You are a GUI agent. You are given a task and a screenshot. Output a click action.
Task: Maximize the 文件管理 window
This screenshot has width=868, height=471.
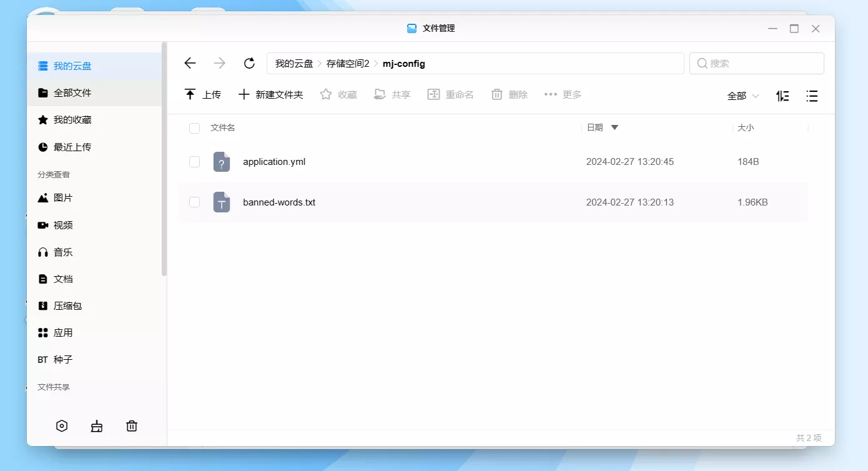pos(794,29)
